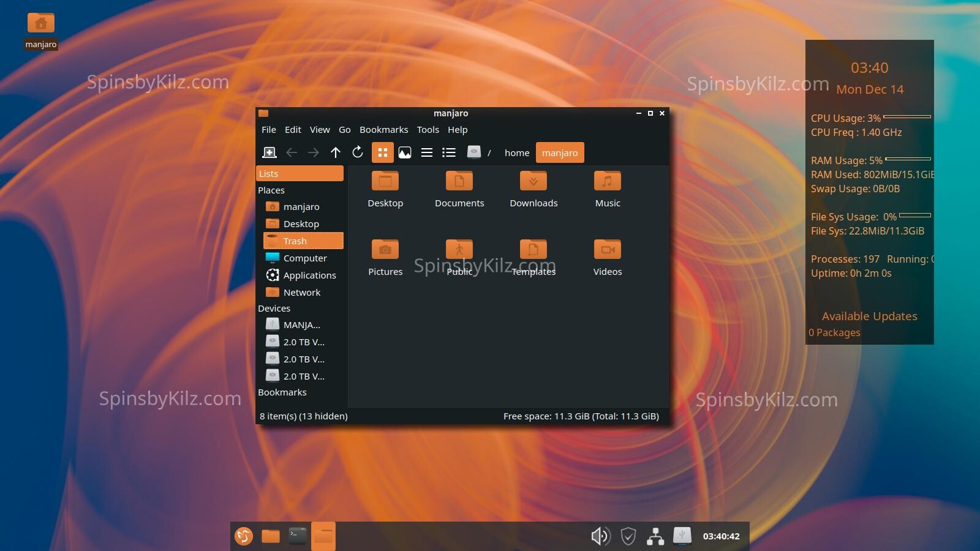980x551 pixels.
Task: Click the 'home' path button
Action: [x=516, y=153]
